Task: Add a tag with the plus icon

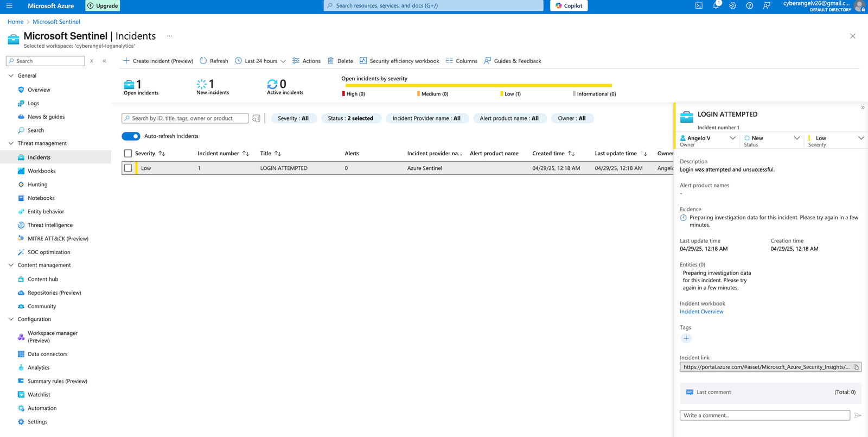Action: pos(686,339)
